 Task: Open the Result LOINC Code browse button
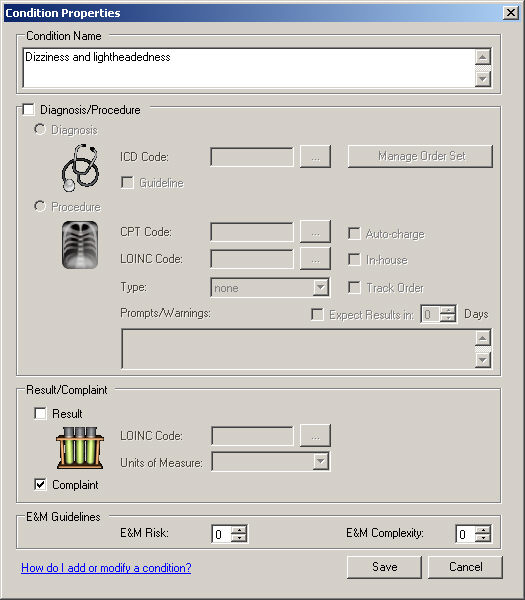(315, 435)
